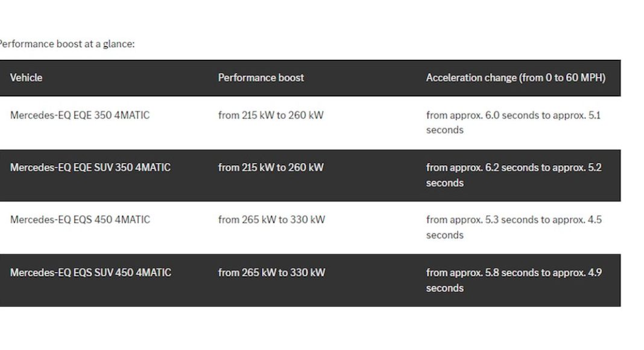Click the 6.2 to 5.2 seconds text

tap(513, 167)
